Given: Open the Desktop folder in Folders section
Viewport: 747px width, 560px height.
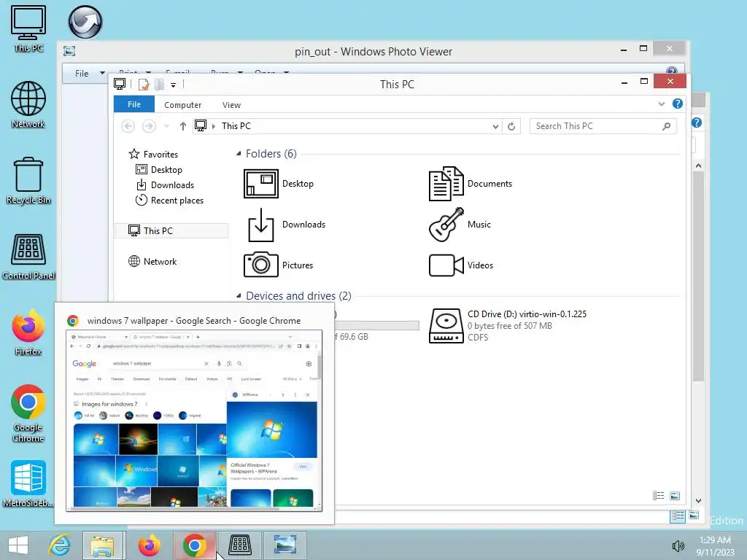Looking at the screenshot, I should pyautogui.click(x=260, y=184).
